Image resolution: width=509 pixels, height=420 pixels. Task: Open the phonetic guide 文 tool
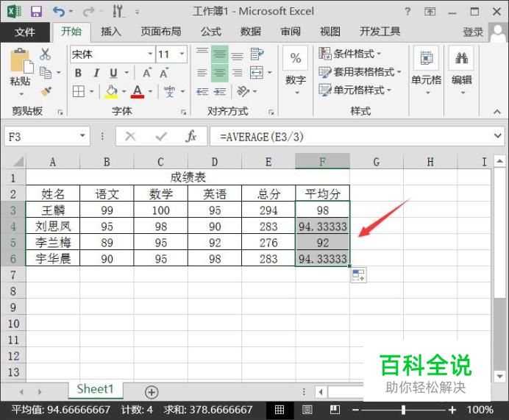point(169,91)
